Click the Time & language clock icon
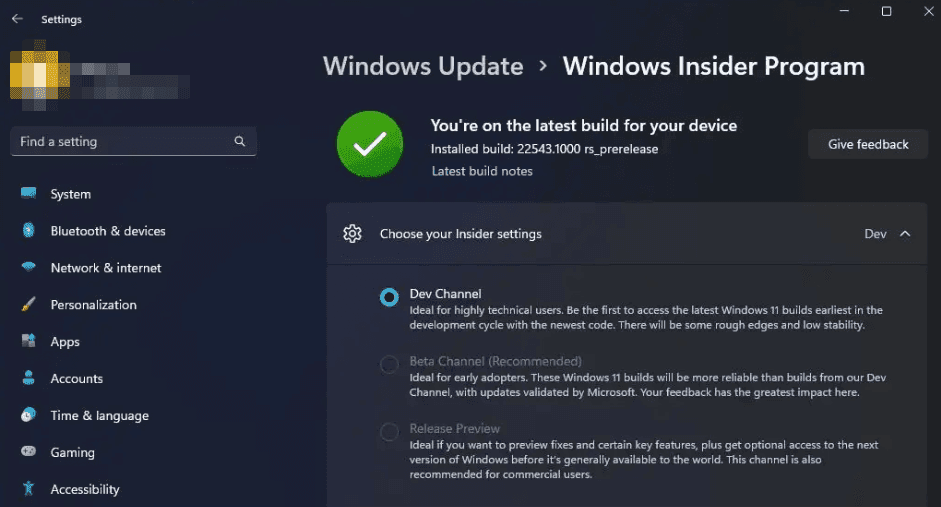Viewport: 941px width, 507px height. (28, 415)
